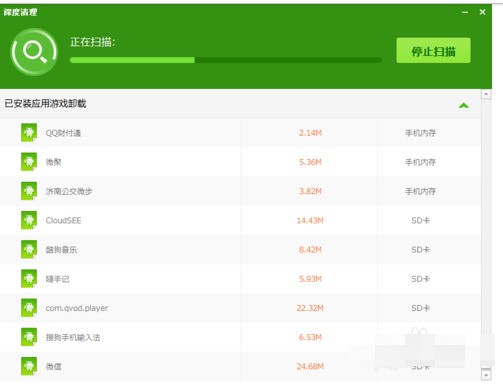Minimize the 深度清理 window
This screenshot has width=503, height=386.
465,12
